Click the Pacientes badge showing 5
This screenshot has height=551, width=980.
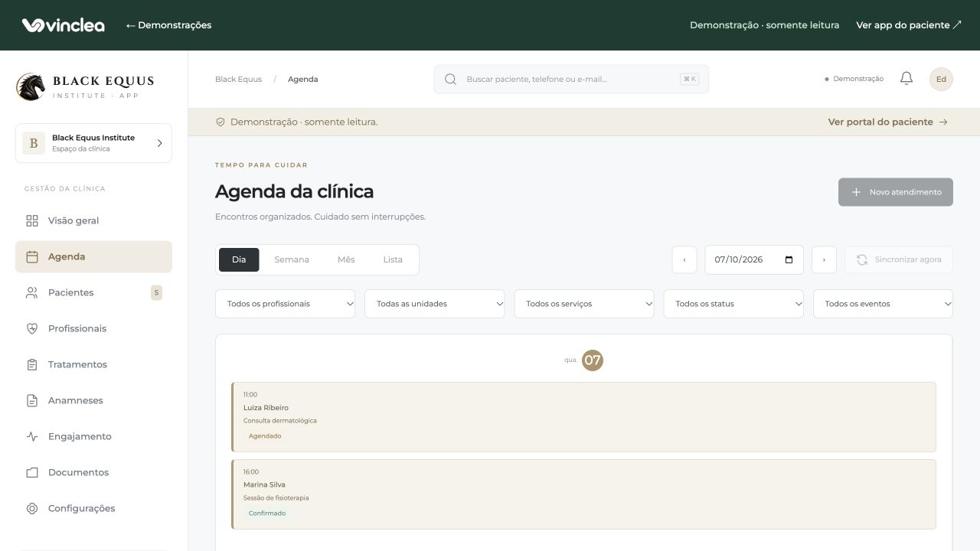coord(156,292)
